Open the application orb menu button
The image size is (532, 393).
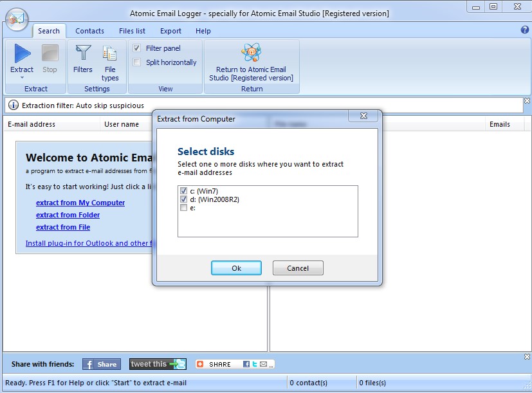(17, 19)
